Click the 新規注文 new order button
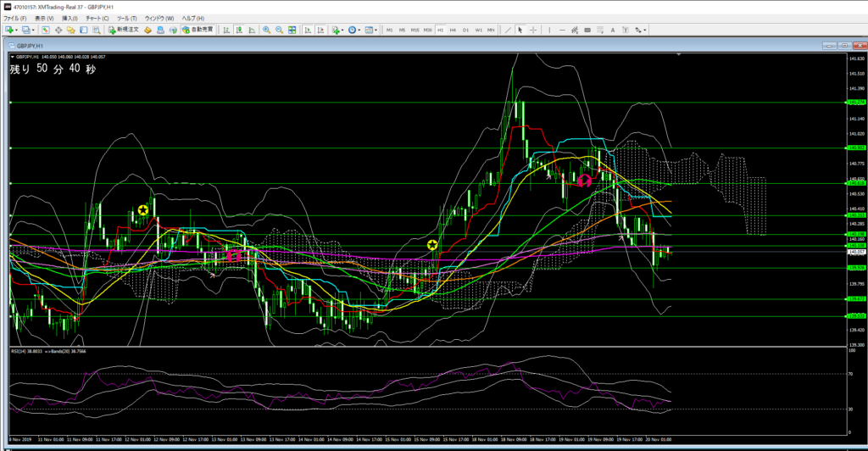The width and height of the screenshot is (868, 451). pyautogui.click(x=124, y=30)
